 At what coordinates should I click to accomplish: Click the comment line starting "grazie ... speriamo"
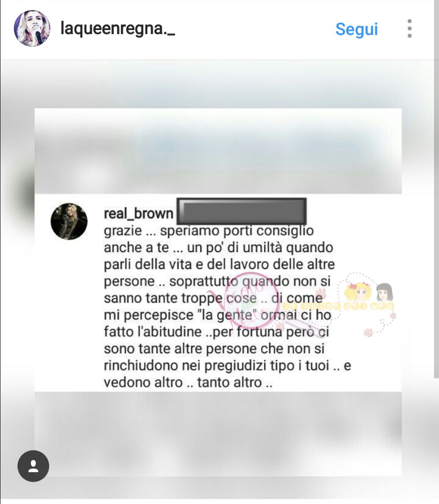[209, 231]
